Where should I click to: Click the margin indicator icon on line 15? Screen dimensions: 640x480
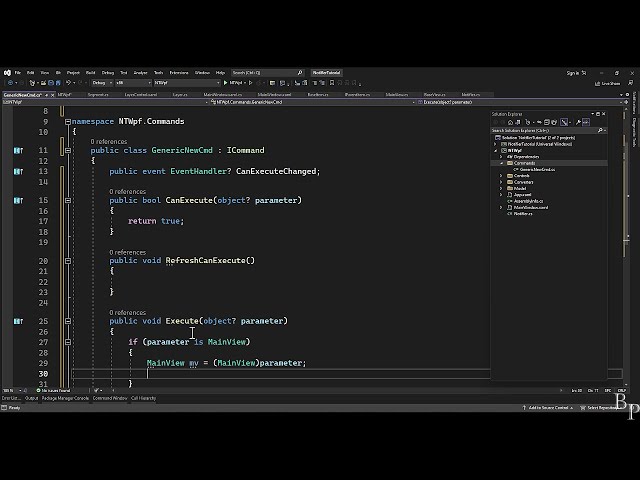pos(18,200)
